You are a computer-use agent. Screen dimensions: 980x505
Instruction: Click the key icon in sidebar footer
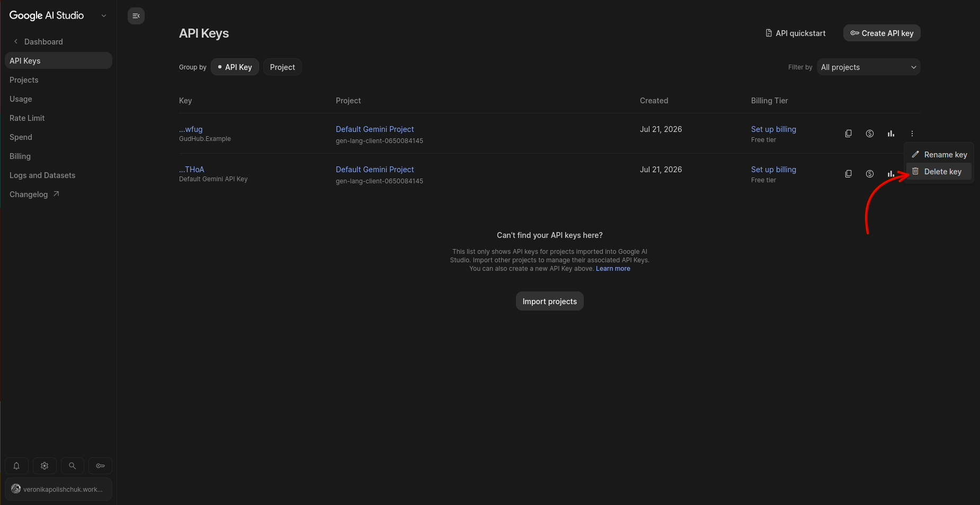click(x=100, y=466)
